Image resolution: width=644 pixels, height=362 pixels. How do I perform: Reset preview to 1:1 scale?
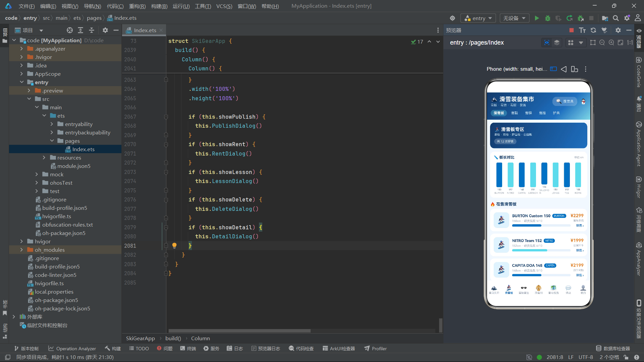(x=630, y=43)
